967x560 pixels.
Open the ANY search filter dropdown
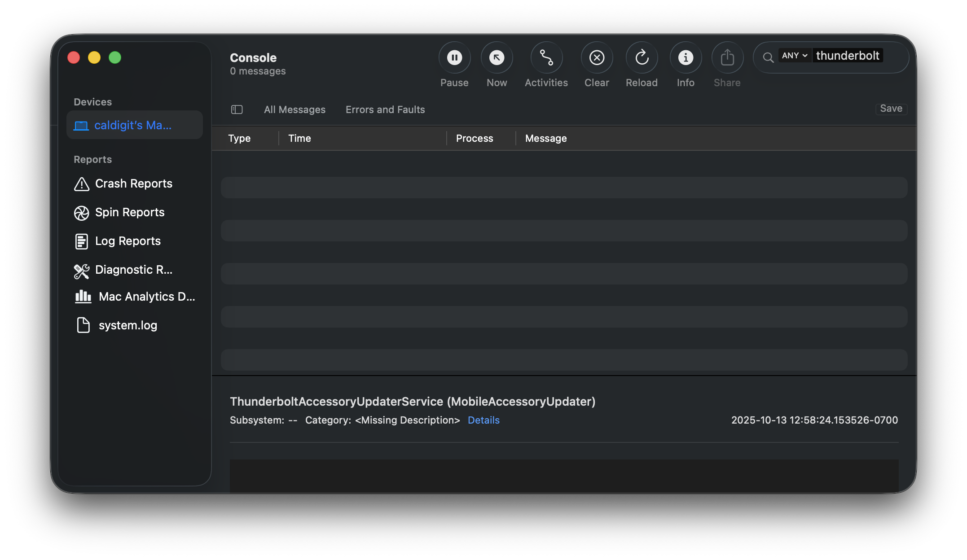coord(794,55)
